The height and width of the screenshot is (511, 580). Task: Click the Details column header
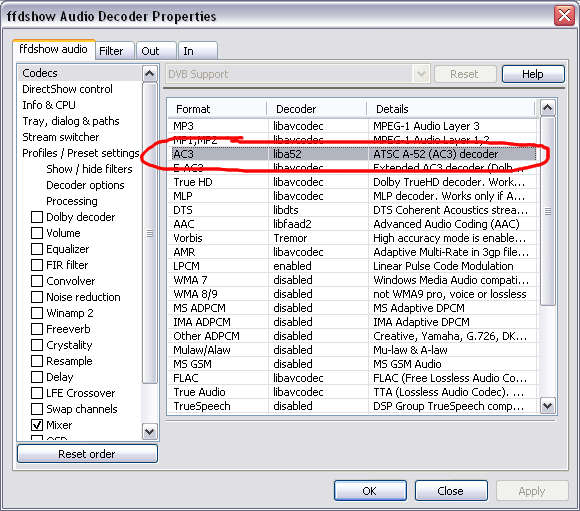click(x=451, y=109)
